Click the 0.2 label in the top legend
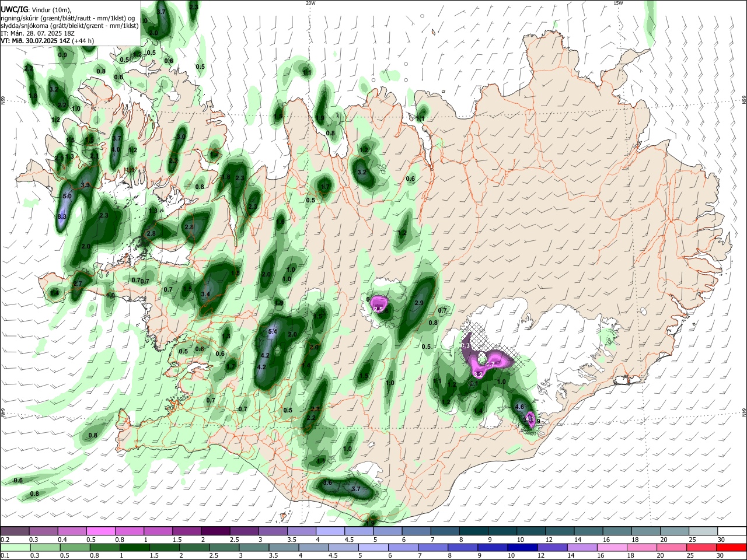747x560 pixels. point(5,540)
